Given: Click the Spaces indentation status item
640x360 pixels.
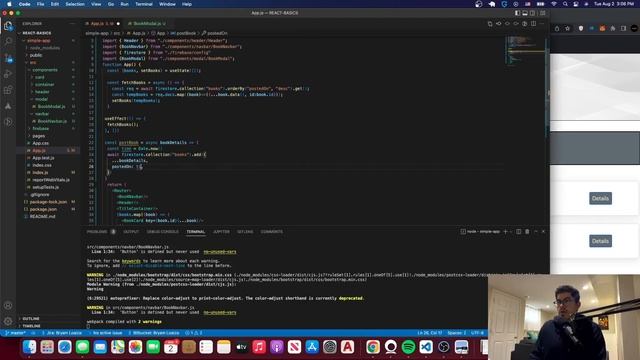Looking at the screenshot, I should coord(456,333).
